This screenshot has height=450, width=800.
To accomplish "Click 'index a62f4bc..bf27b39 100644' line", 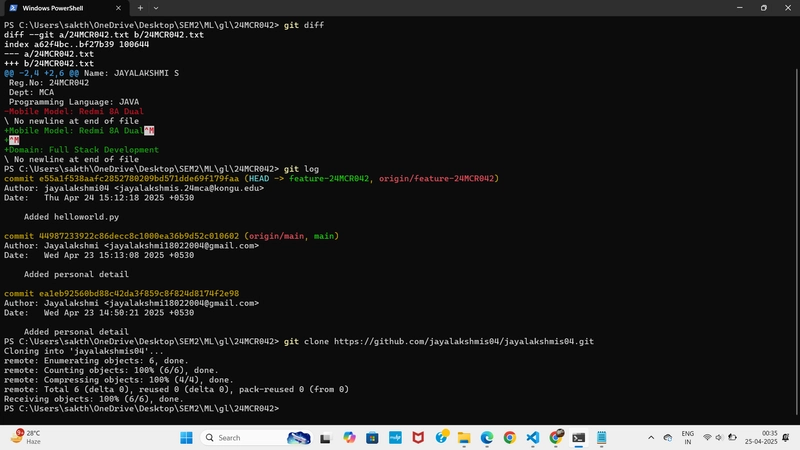I will pos(77,44).
